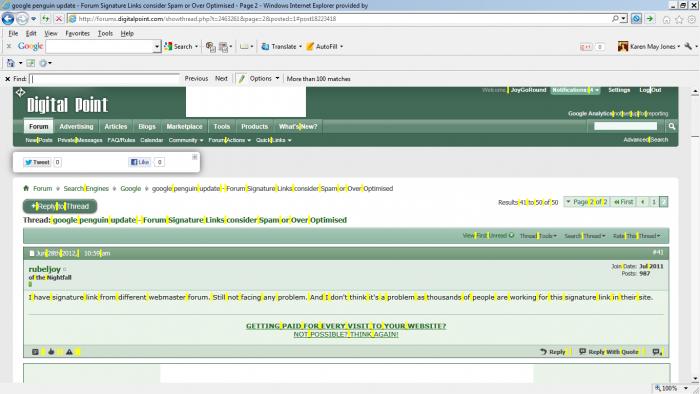Close the Find bar

click(x=8, y=79)
